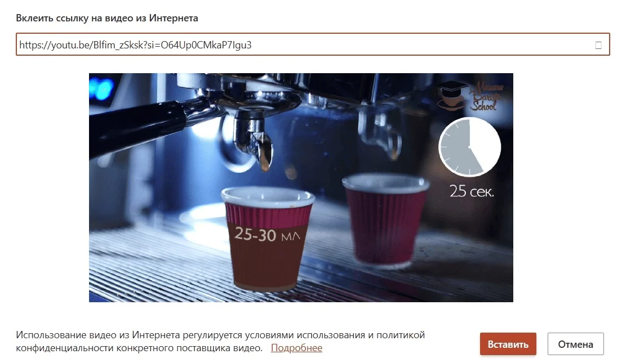Click the video preview thumbnail center
This screenshot has width=644, height=363.
[x=301, y=187]
